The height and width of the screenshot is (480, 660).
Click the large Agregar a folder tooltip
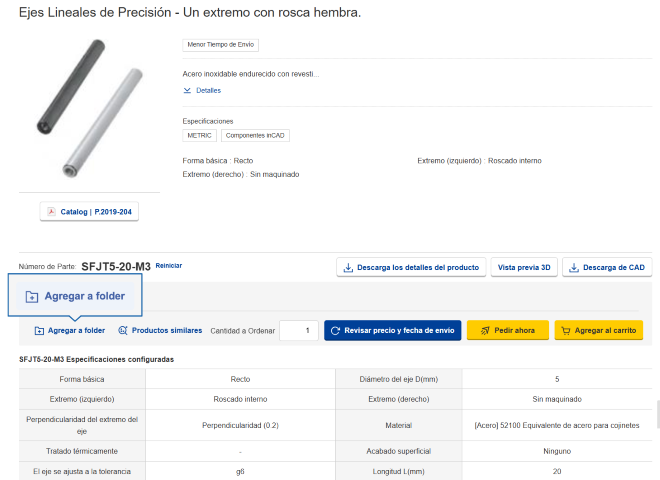pyautogui.click(x=76, y=296)
